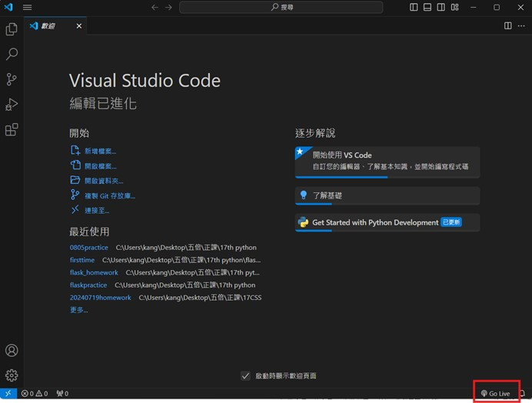Click progress bar under 開始使用 VS Code

387,177
